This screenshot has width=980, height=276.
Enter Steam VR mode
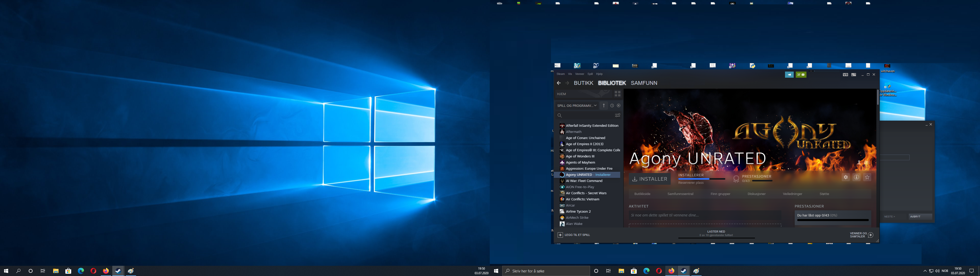pos(845,75)
